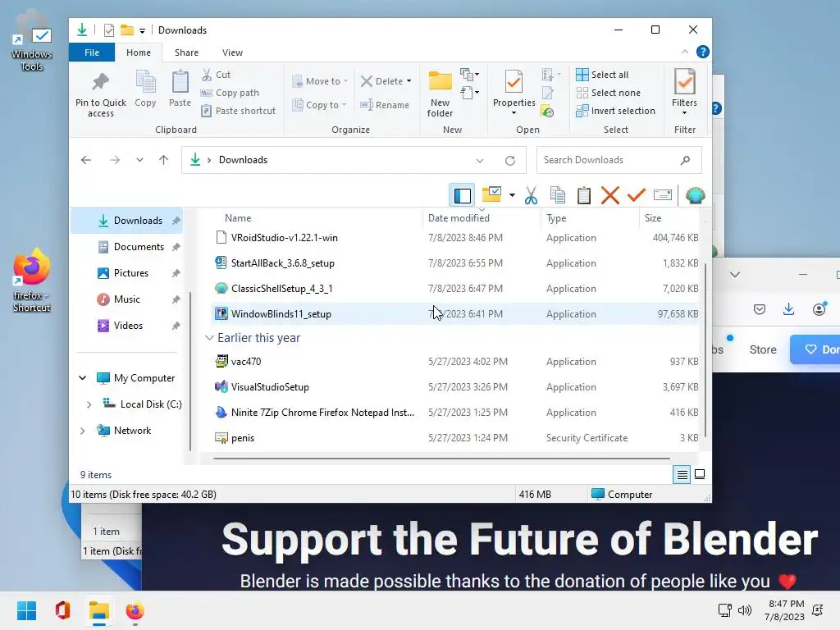
Task: Collapse My Computer tree node
Action: coord(83,377)
